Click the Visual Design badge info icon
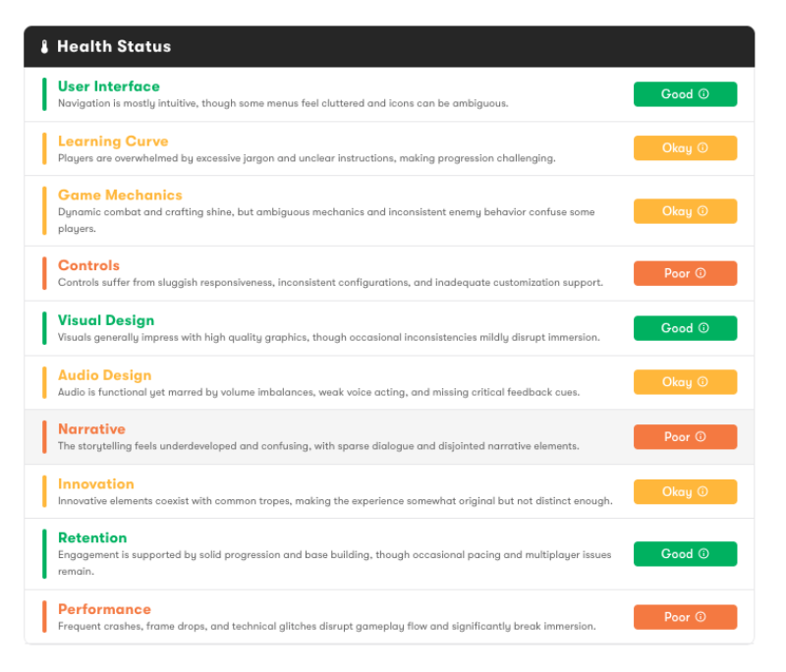Image resolution: width=786 pixels, height=672 pixels. tap(703, 328)
